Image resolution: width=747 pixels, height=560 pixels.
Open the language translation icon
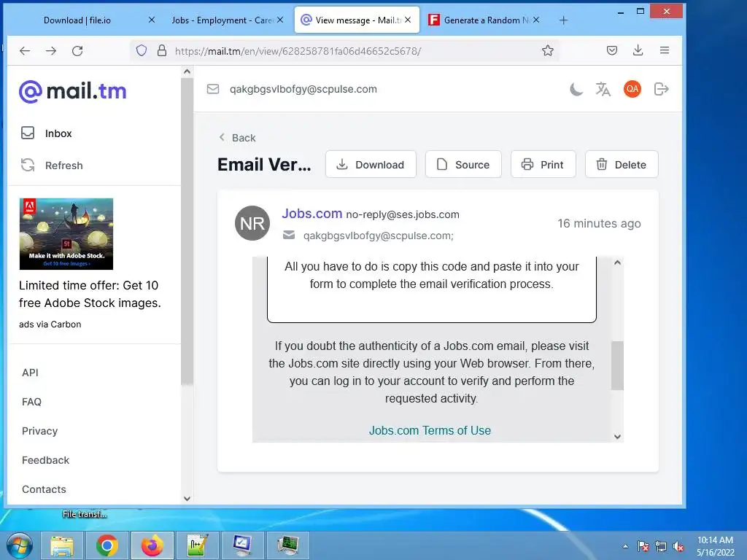(x=603, y=89)
